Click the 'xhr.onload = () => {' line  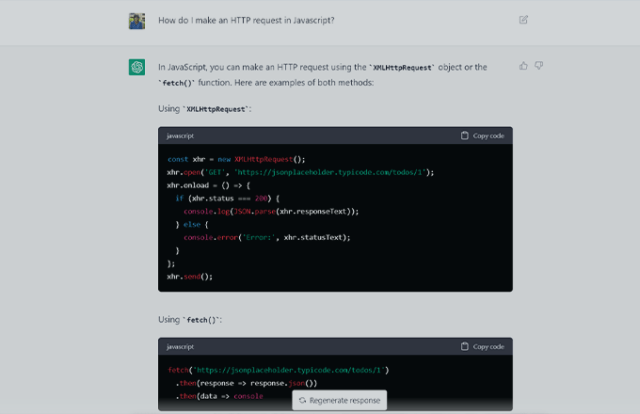coord(209,185)
